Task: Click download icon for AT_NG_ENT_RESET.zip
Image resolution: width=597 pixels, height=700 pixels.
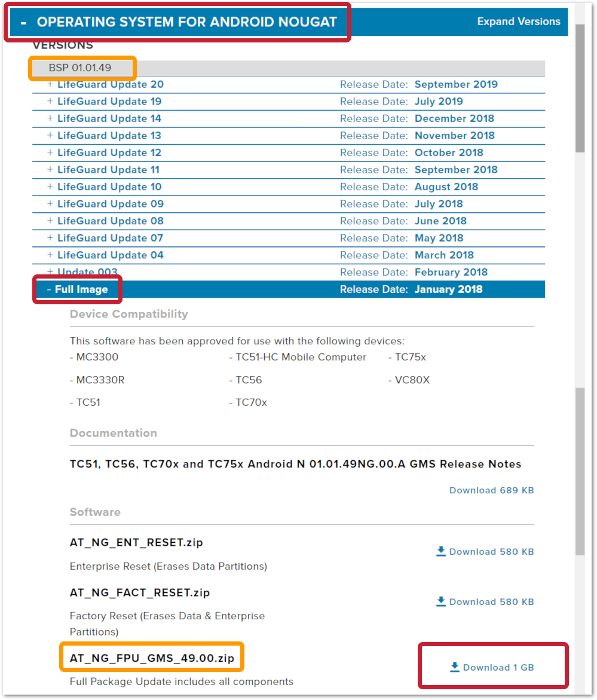Action: coord(441,551)
